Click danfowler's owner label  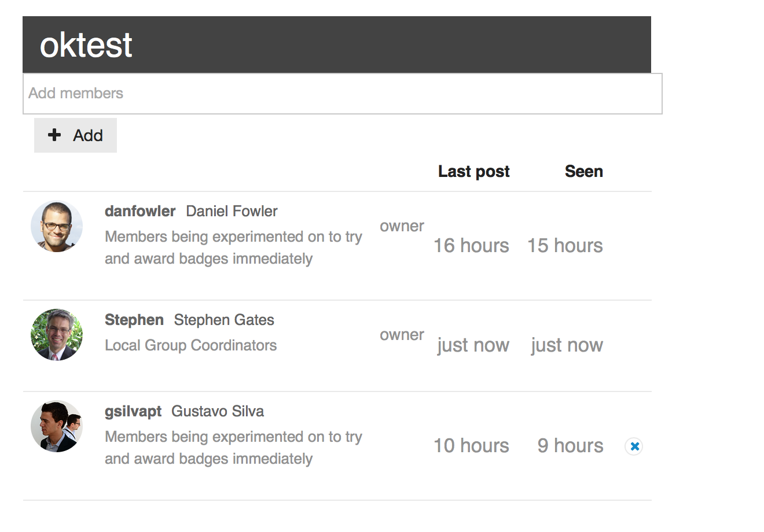tap(402, 227)
